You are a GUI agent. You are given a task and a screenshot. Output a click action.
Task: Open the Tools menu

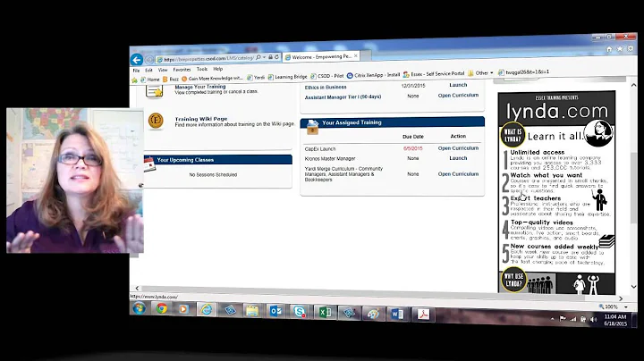point(202,69)
